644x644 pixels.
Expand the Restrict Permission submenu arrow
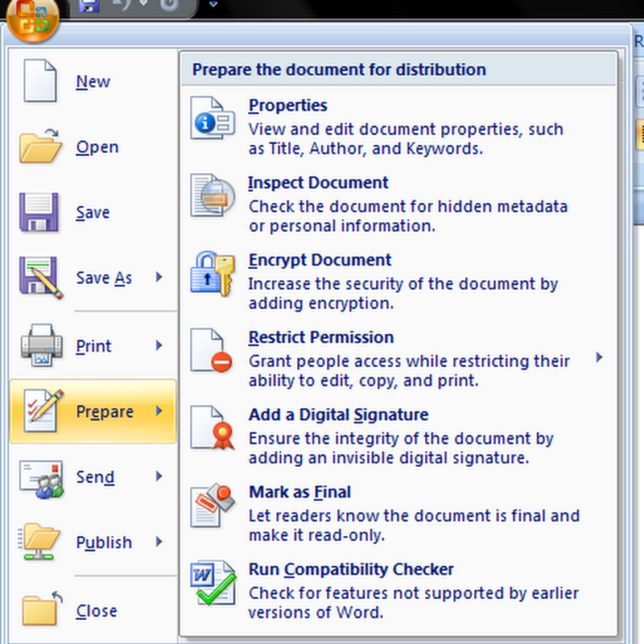click(x=599, y=357)
